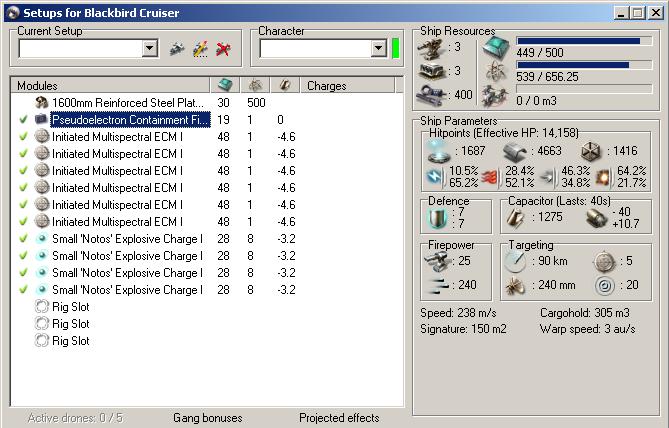Click the sensor strength icon beside 5

[605, 261]
